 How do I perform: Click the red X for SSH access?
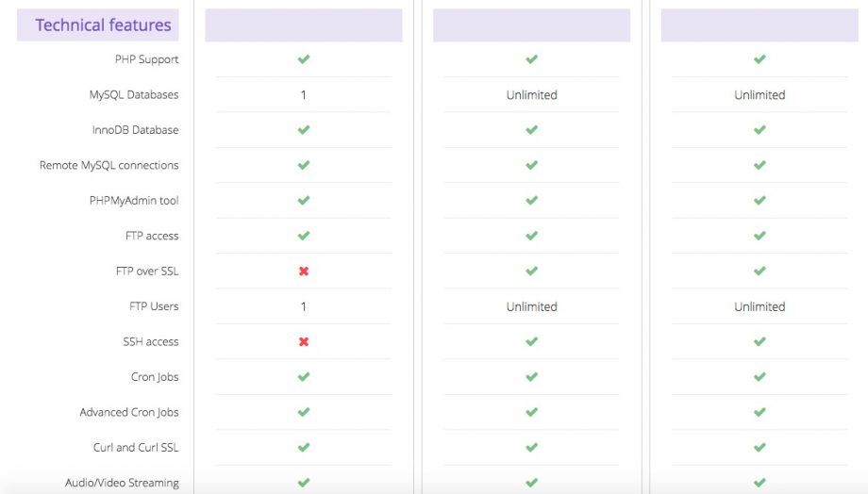[304, 342]
